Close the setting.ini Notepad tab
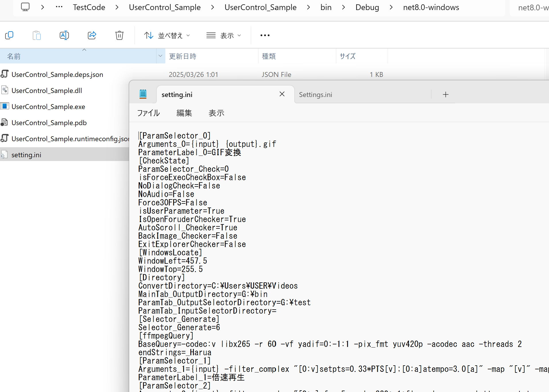The width and height of the screenshot is (549, 392). (x=282, y=94)
